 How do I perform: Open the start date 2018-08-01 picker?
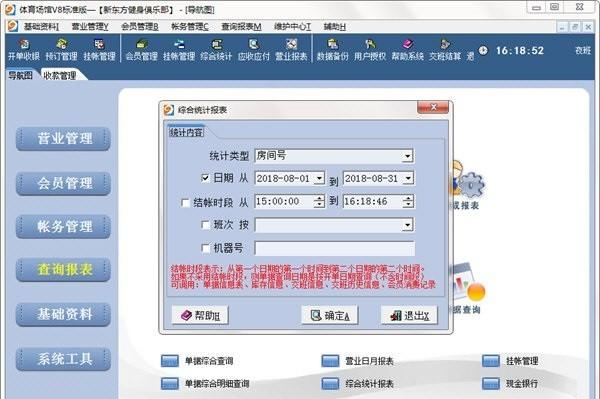(319, 178)
